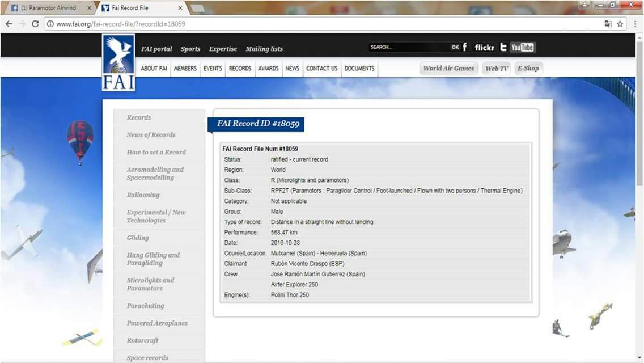
Task: Select the DOCUMENTS menu item
Action: (359, 69)
